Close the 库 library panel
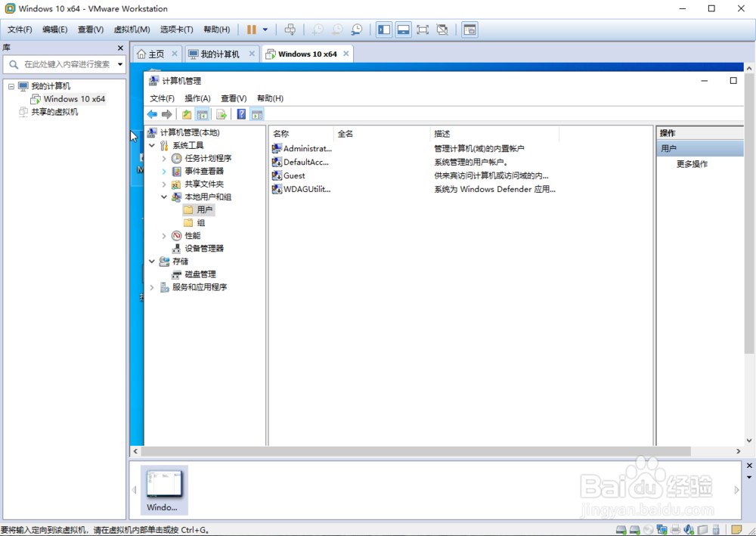Screen dimensions: 756x536 120,48
